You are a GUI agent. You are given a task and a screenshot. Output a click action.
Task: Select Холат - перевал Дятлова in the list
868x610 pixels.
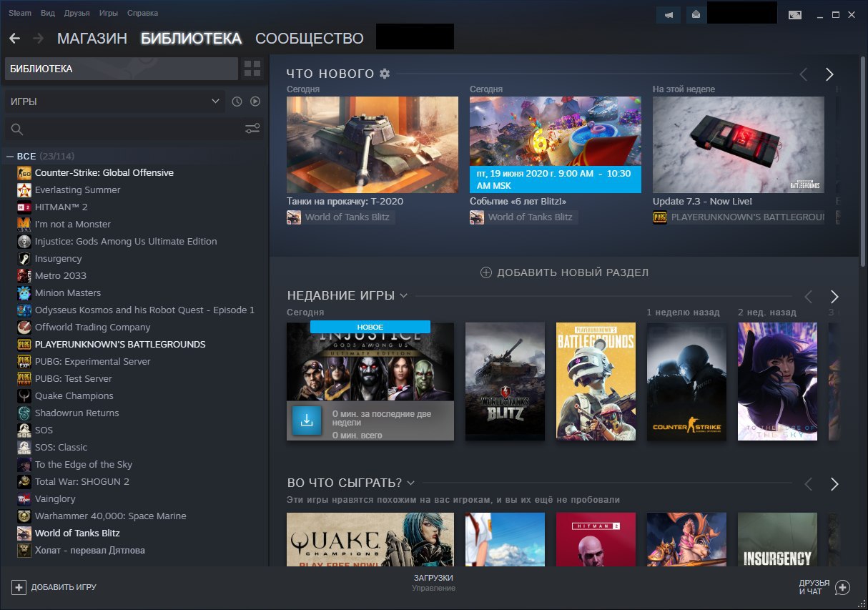click(90, 551)
